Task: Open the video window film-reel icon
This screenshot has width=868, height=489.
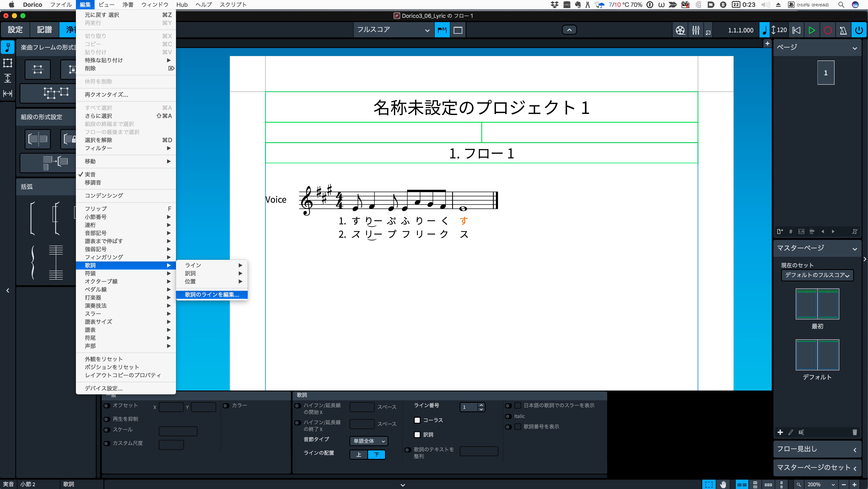Action: click(680, 30)
